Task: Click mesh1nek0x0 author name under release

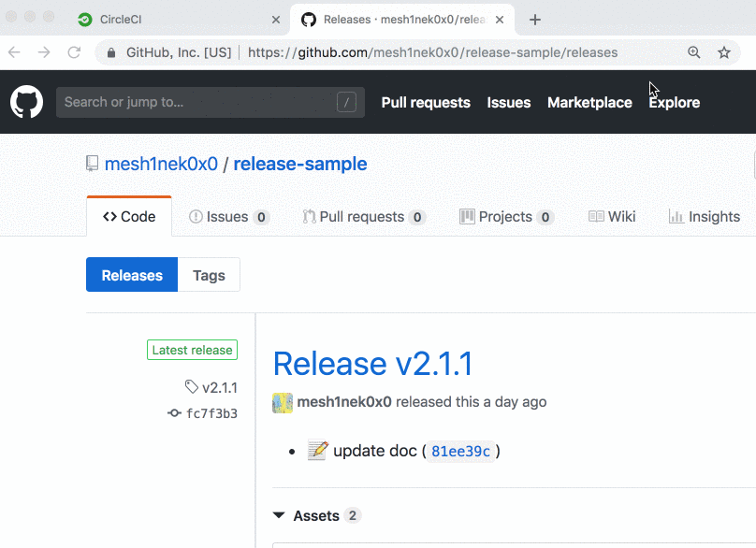Action: click(344, 402)
